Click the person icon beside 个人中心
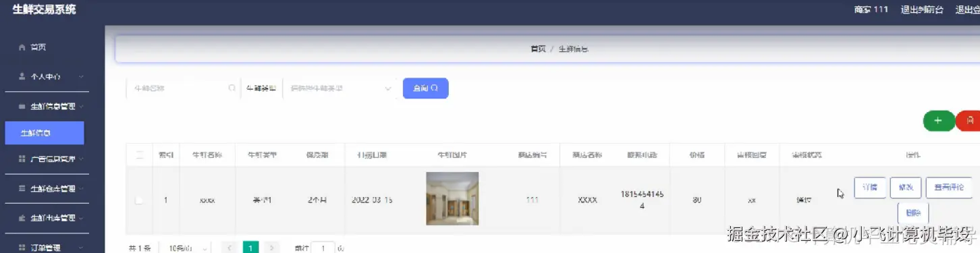 click(22, 77)
